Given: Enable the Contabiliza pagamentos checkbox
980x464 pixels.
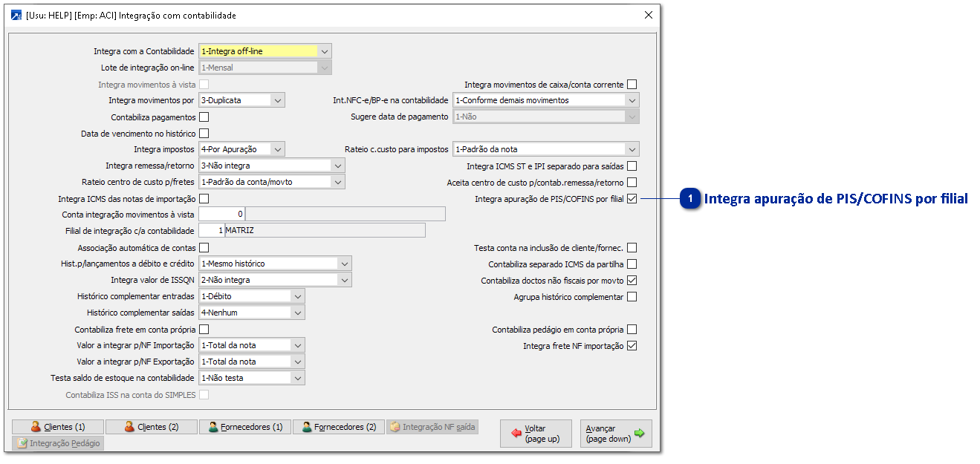Looking at the screenshot, I should (x=204, y=117).
